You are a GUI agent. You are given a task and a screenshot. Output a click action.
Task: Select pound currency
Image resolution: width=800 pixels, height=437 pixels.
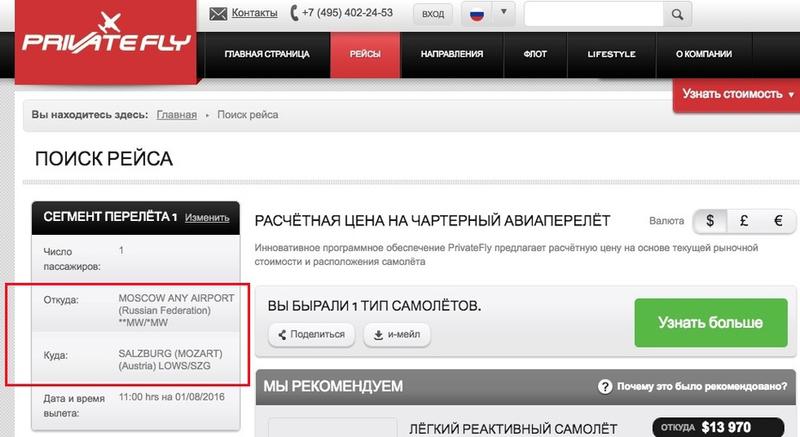(744, 221)
